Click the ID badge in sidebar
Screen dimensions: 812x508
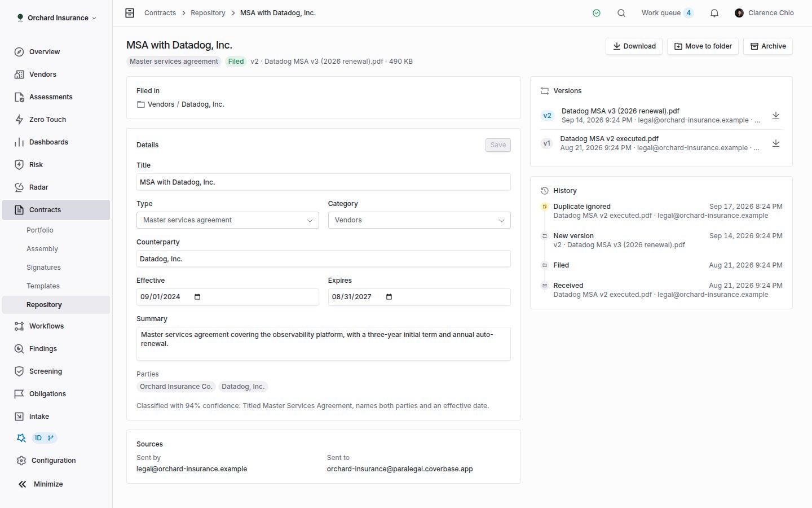45,438
